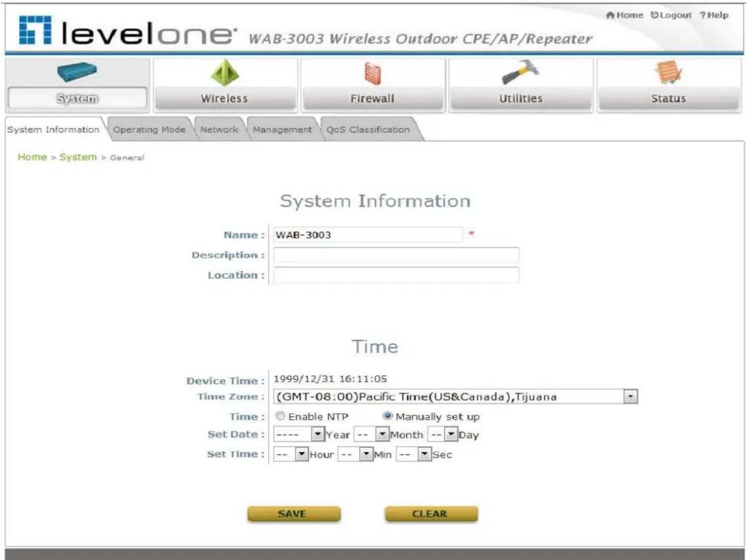747x560 pixels.
Task: Click the Time section heading
Action: pos(375,347)
